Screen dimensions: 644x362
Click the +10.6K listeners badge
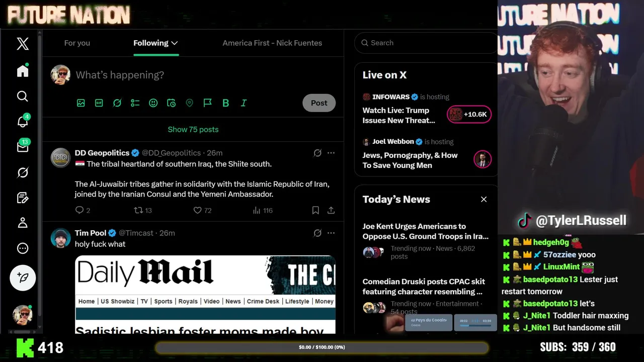tap(469, 115)
